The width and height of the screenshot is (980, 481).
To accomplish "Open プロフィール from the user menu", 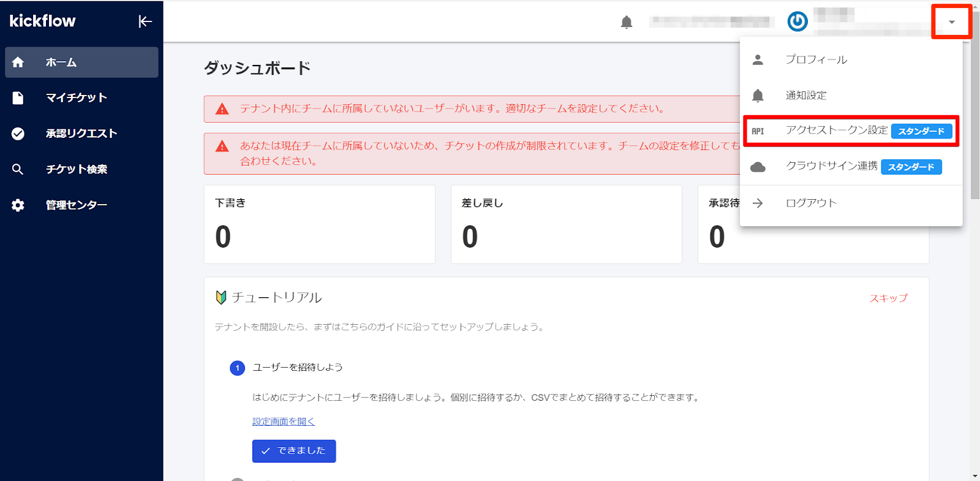I will [816, 59].
